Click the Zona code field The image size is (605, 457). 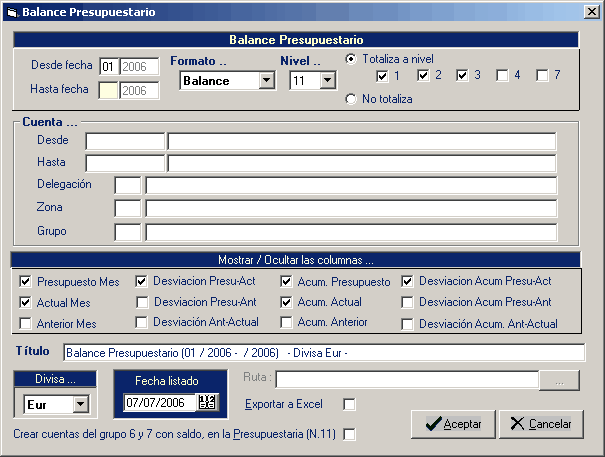pos(128,208)
